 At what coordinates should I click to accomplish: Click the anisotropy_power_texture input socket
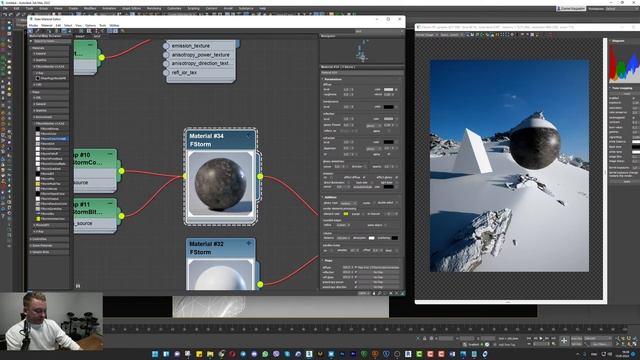pyautogui.click(x=166, y=55)
